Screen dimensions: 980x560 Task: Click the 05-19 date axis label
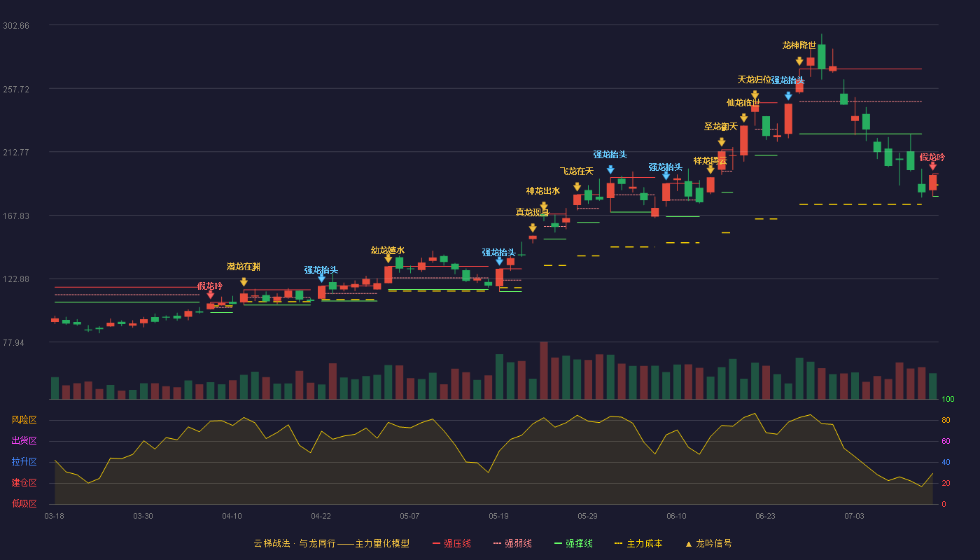[x=498, y=516]
